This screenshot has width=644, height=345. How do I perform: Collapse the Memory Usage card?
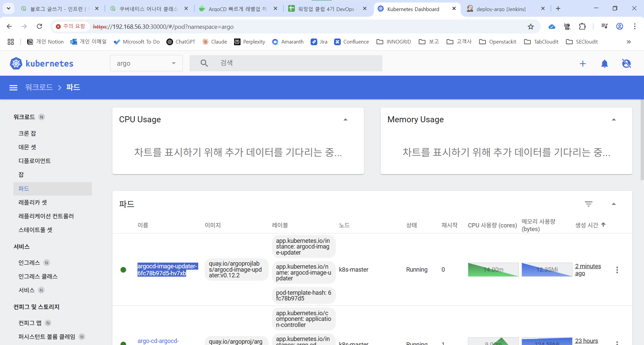[613, 120]
